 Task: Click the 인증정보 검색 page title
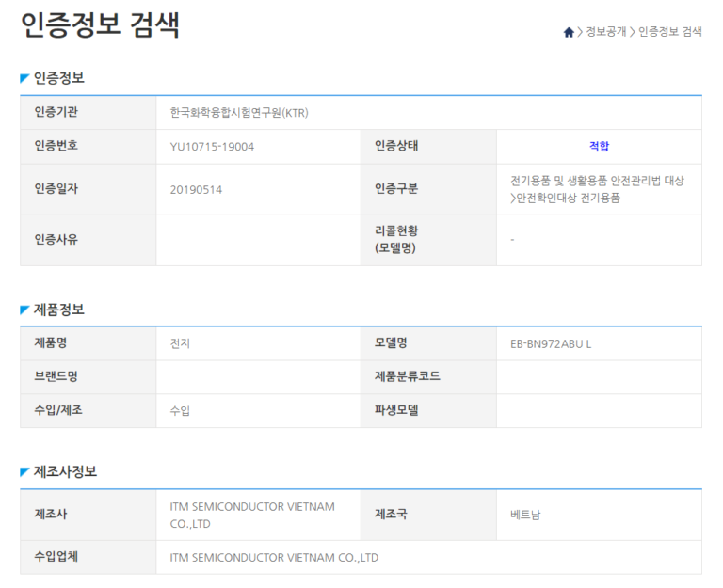pyautogui.click(x=100, y=24)
